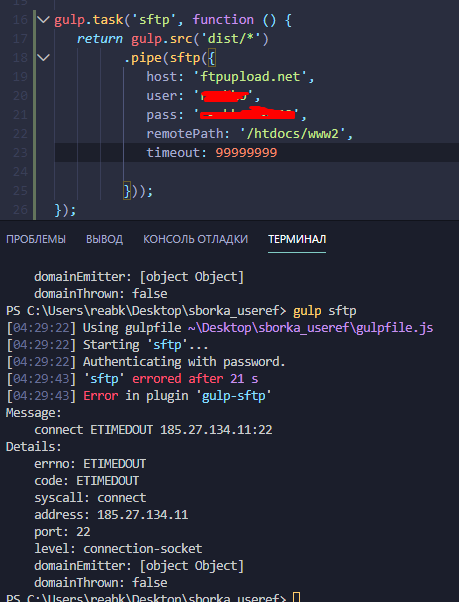This screenshot has height=602, width=459.
Task: Collapse the fold chevron at line 18
Action: [43, 58]
